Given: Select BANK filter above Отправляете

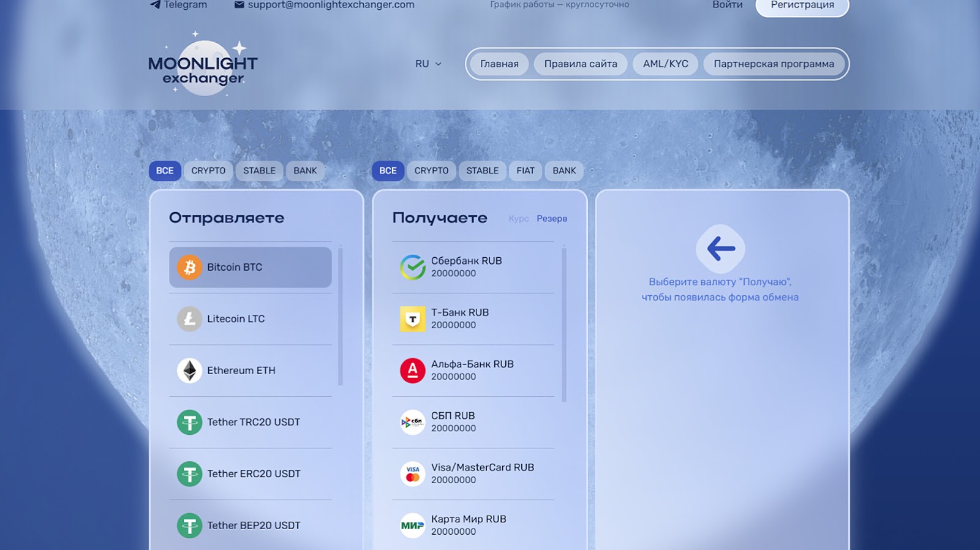Looking at the screenshot, I should pyautogui.click(x=305, y=170).
